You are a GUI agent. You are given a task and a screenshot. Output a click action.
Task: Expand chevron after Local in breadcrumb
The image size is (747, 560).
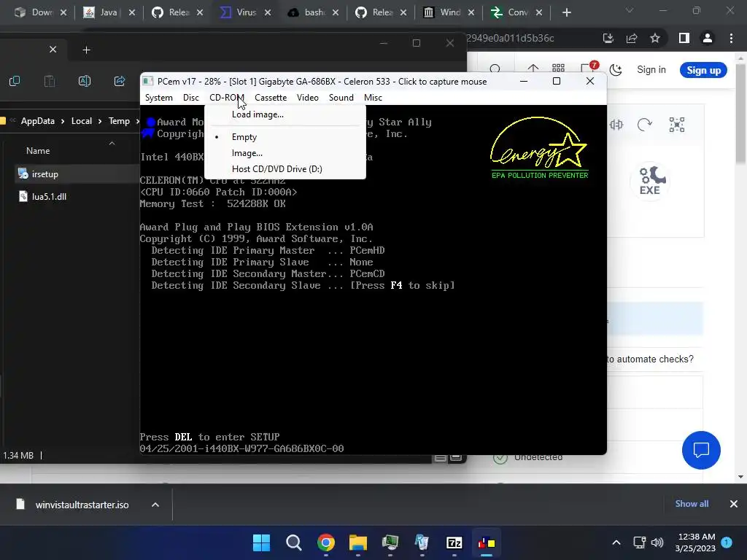click(100, 122)
